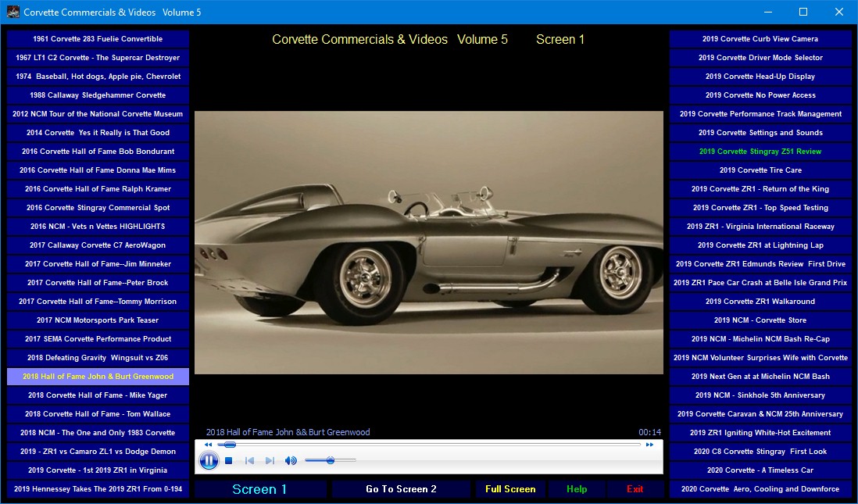
Task: Play 2017 Hall of Fame Peter Brock
Action: click(98, 282)
